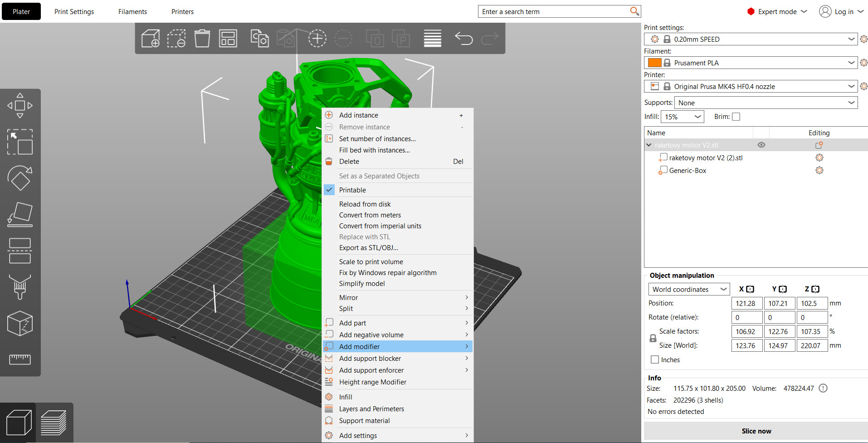868x443 pixels.
Task: Activate the Rotate tool
Action: [x=20, y=178]
